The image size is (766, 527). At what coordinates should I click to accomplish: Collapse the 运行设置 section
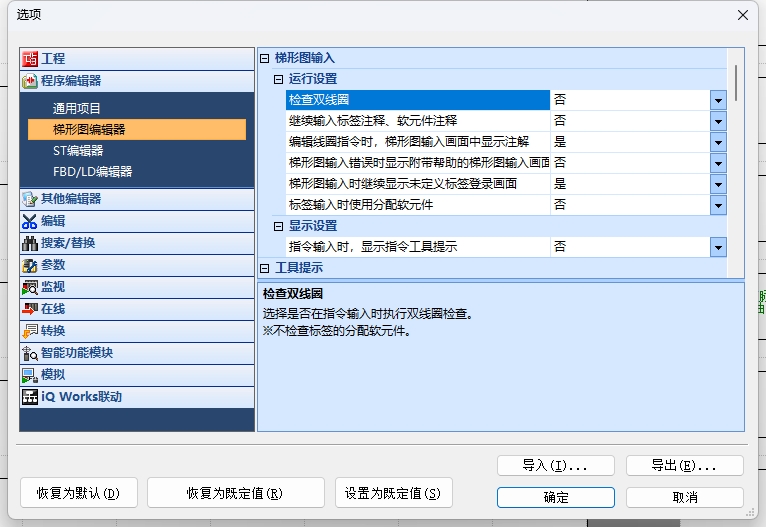coord(279,79)
